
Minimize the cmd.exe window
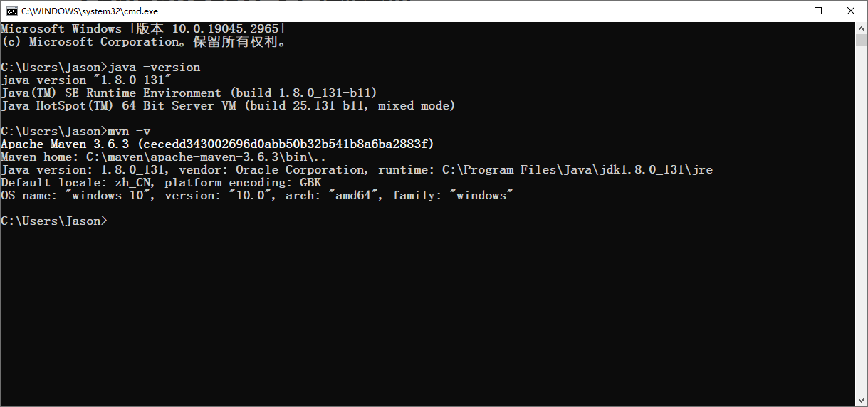point(786,11)
